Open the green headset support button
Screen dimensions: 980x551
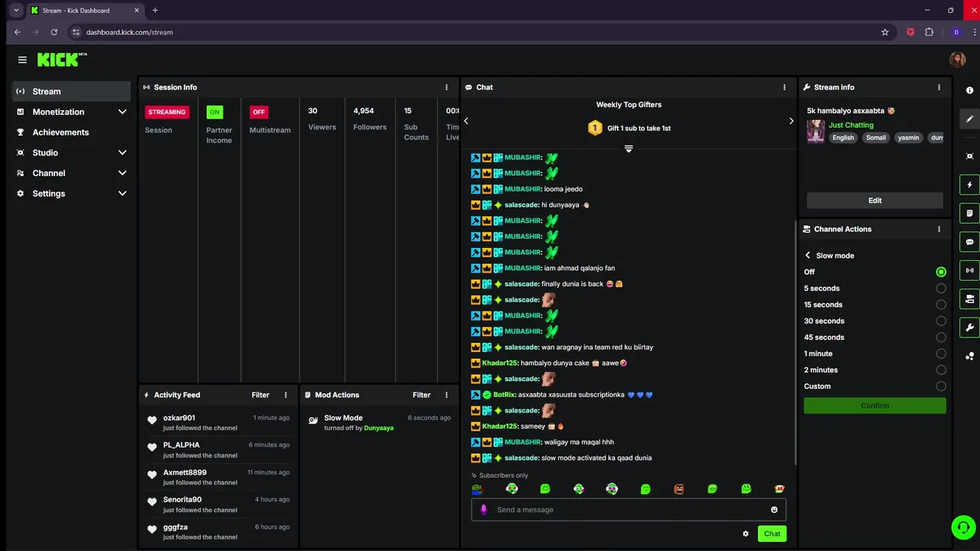963,527
